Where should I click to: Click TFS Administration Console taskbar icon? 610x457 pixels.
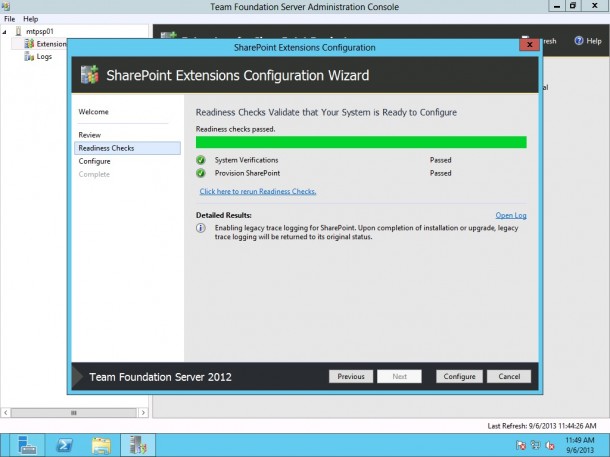(138, 445)
